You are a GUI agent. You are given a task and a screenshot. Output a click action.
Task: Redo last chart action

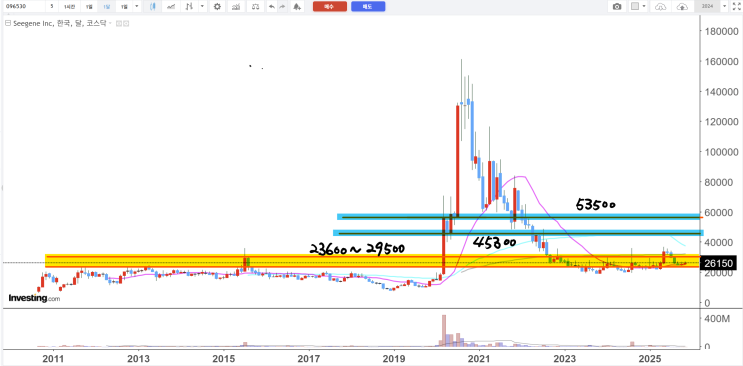tap(282, 7)
